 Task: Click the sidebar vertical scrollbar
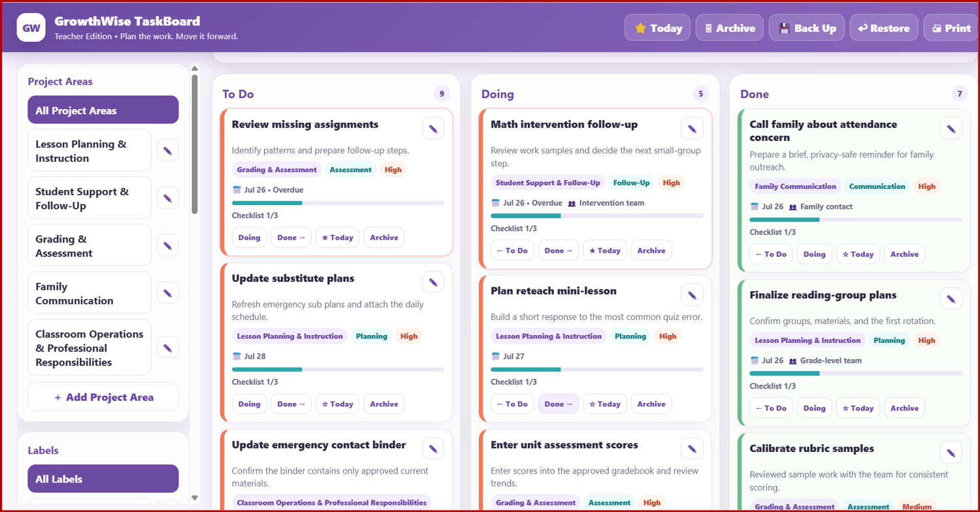tap(195, 144)
